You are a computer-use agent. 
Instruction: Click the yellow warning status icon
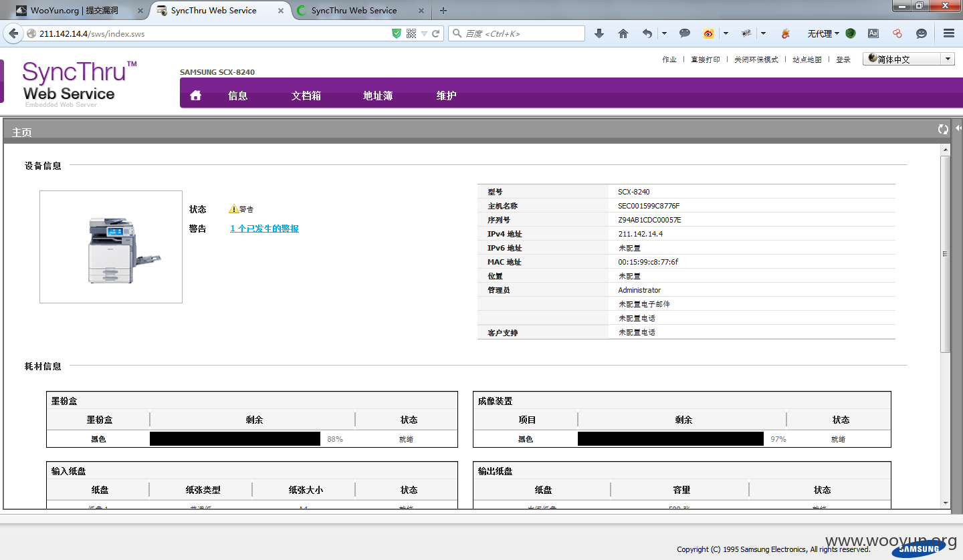click(x=233, y=209)
